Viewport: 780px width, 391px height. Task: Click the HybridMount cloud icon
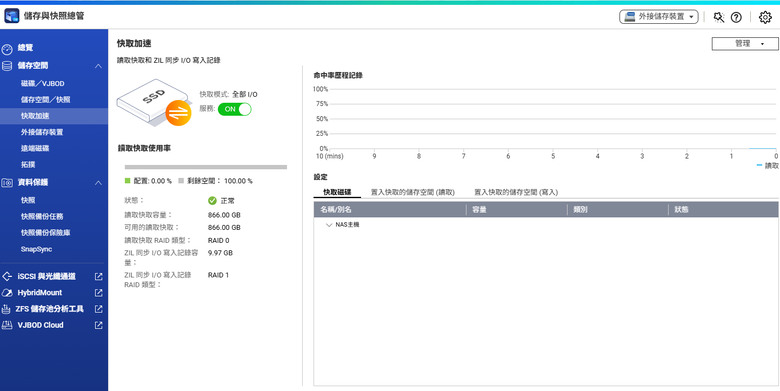tap(7, 293)
